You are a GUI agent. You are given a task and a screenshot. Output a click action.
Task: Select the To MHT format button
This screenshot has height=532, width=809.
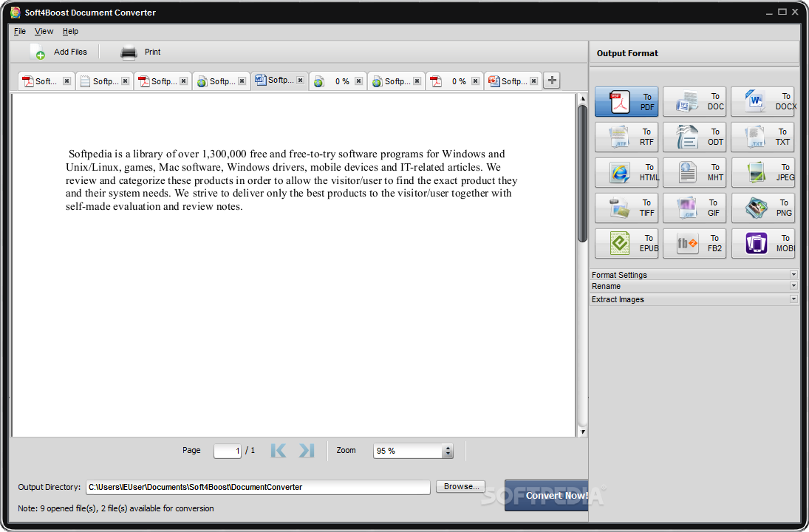point(694,172)
